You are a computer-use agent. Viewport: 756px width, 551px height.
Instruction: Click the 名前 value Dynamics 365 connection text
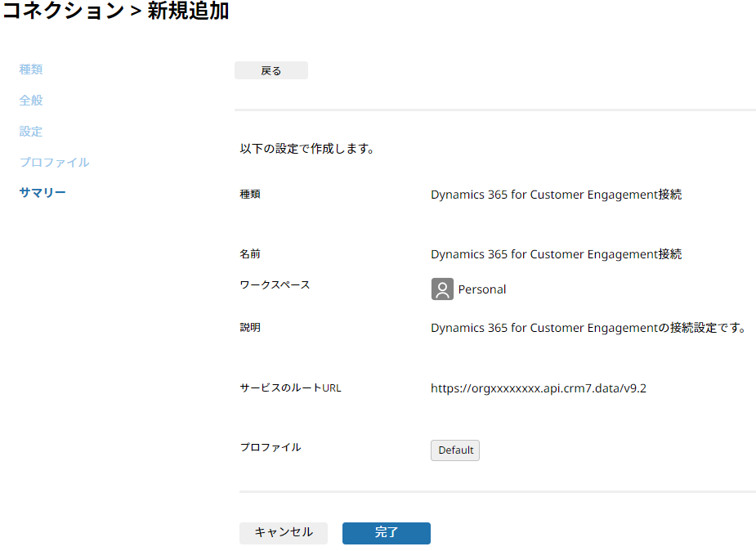point(557,254)
